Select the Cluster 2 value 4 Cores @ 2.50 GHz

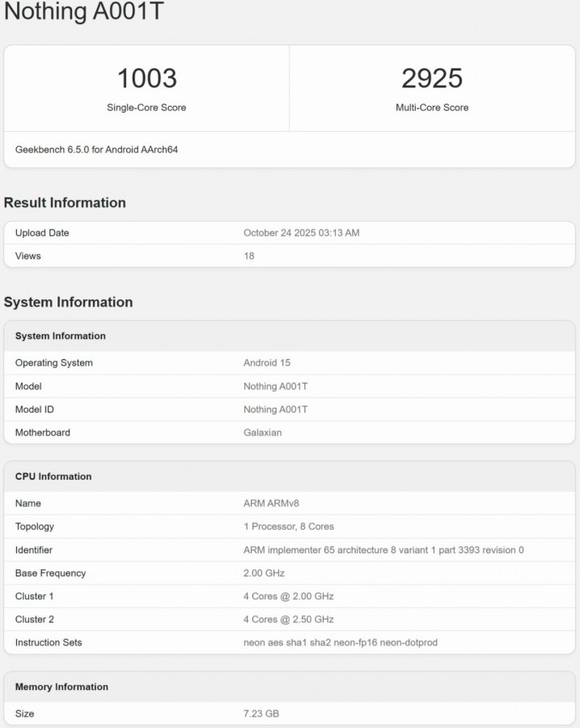pyautogui.click(x=289, y=620)
